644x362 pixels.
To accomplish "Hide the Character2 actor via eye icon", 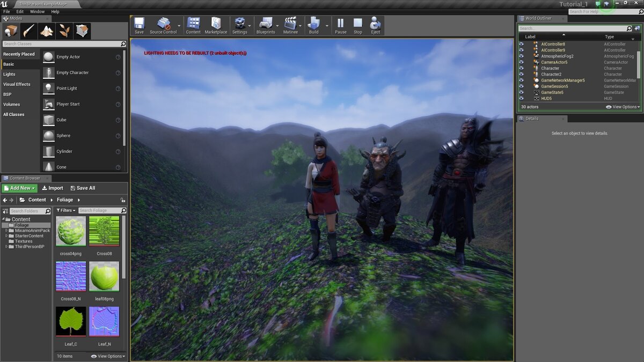I will (x=521, y=74).
